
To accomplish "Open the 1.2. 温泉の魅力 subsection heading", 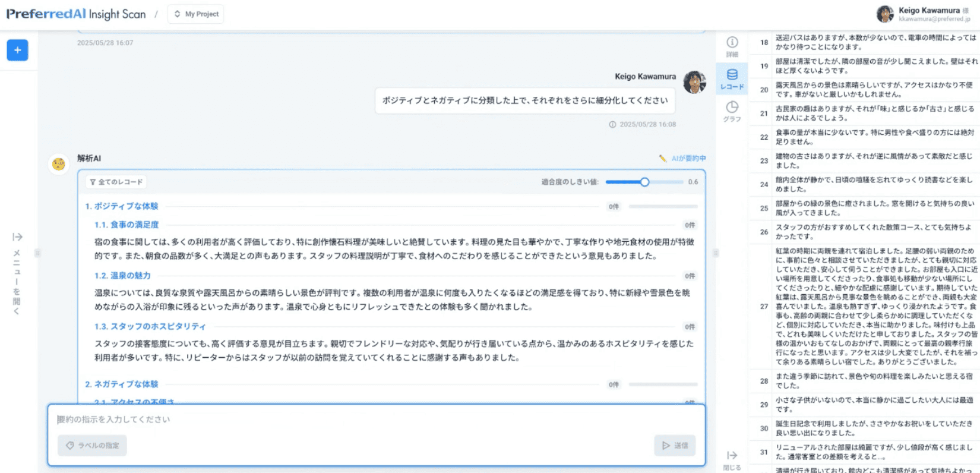I will (x=122, y=276).
